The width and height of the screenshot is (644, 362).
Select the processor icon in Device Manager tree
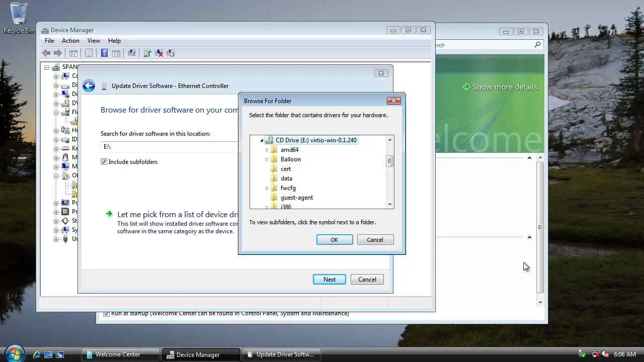click(65, 212)
